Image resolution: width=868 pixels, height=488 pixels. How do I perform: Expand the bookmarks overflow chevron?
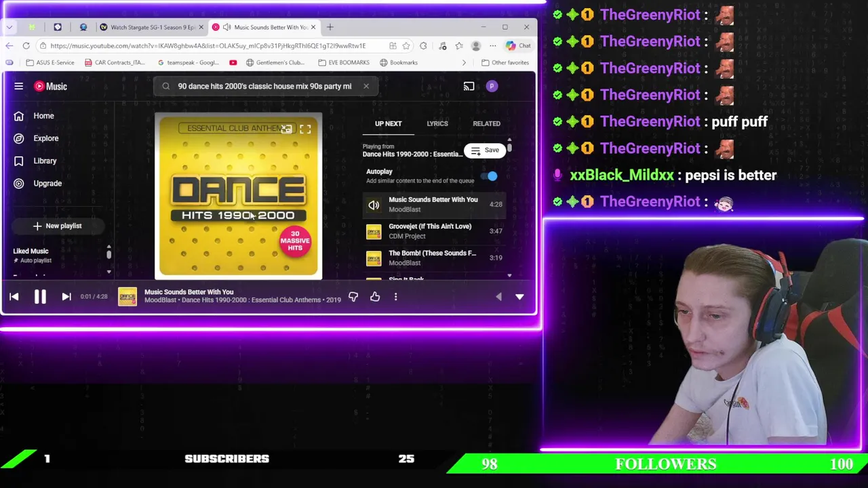[464, 62]
